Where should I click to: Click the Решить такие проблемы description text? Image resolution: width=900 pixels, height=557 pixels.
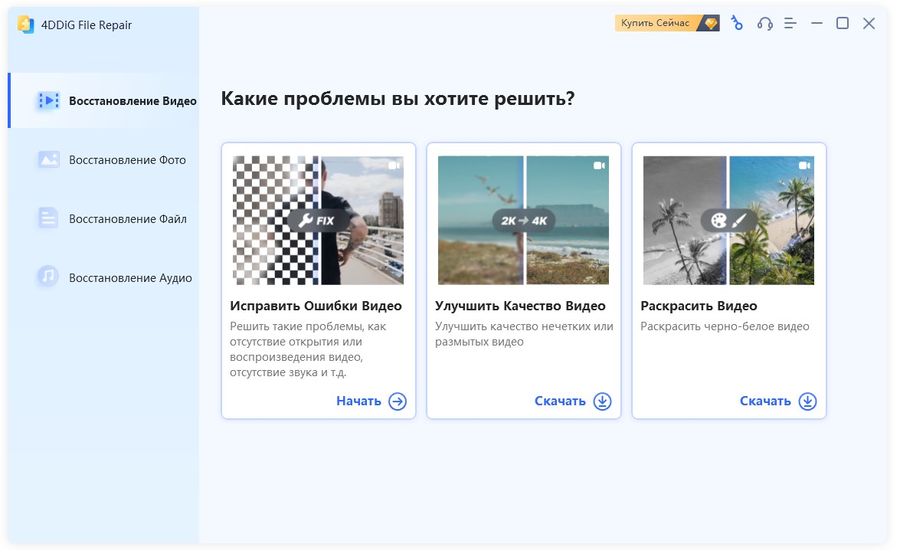pos(308,349)
